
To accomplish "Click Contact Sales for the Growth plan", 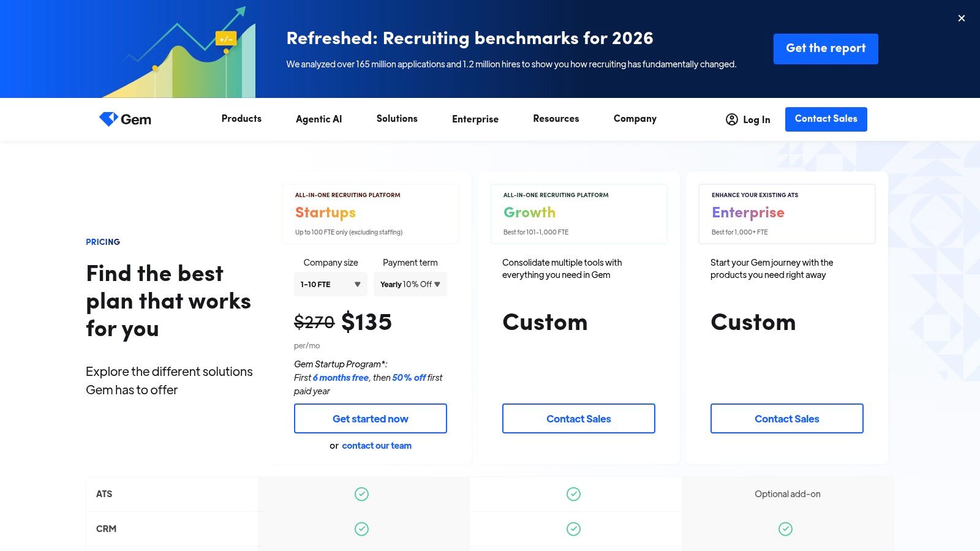I will tap(578, 418).
